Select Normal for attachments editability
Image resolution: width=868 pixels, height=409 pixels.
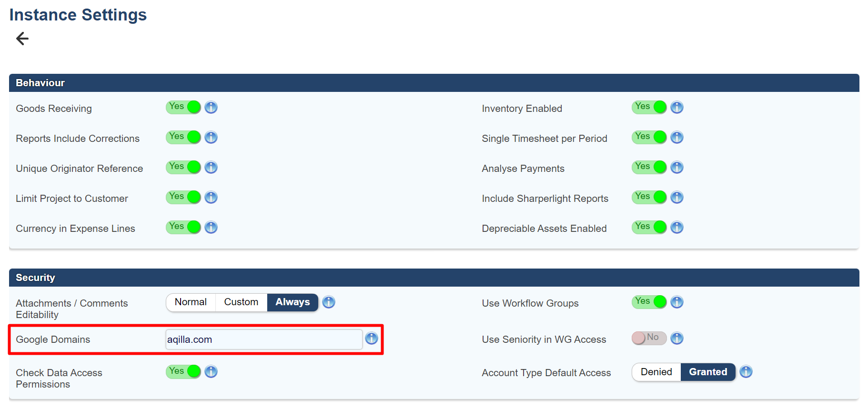tap(191, 302)
